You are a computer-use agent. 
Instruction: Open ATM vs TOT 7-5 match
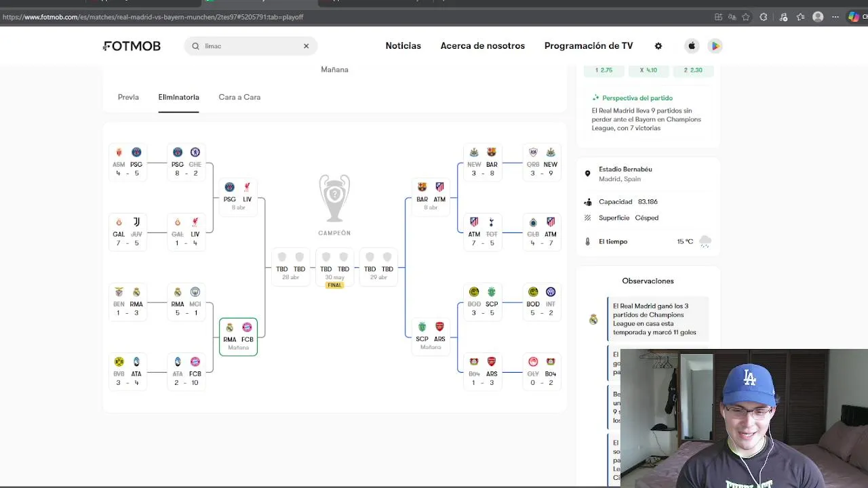pyautogui.click(x=483, y=232)
